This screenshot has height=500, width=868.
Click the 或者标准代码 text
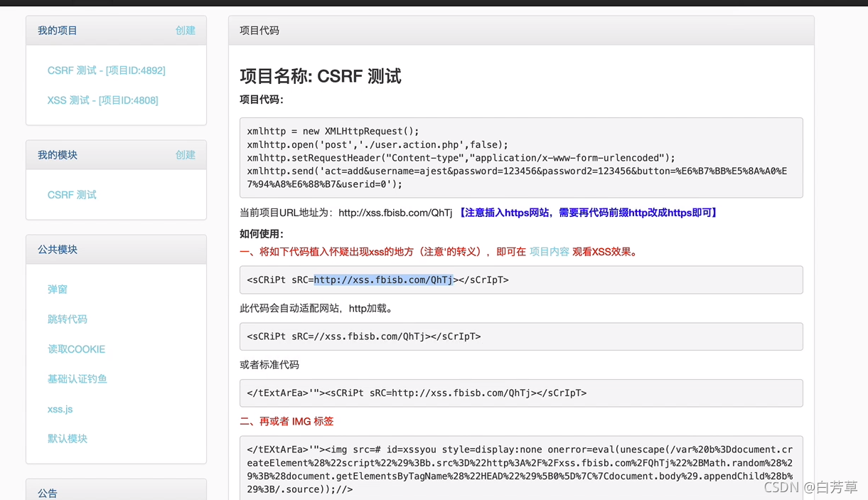(269, 365)
